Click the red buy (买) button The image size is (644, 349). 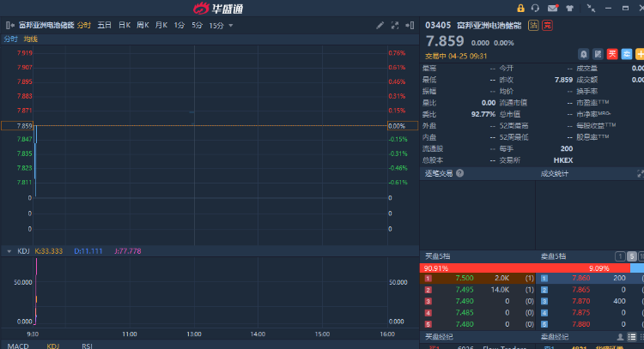pyautogui.click(x=612, y=54)
